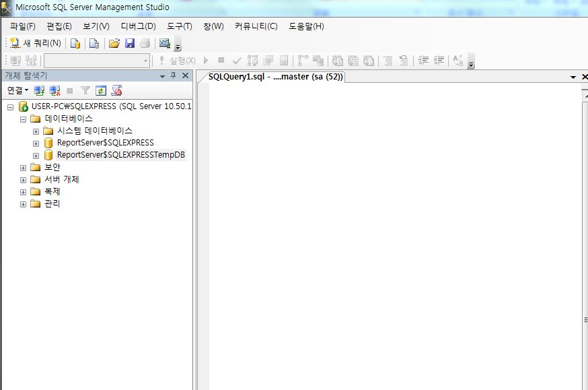The image size is (588, 390).
Task: Open the 도구(T) menu
Action: click(x=179, y=26)
